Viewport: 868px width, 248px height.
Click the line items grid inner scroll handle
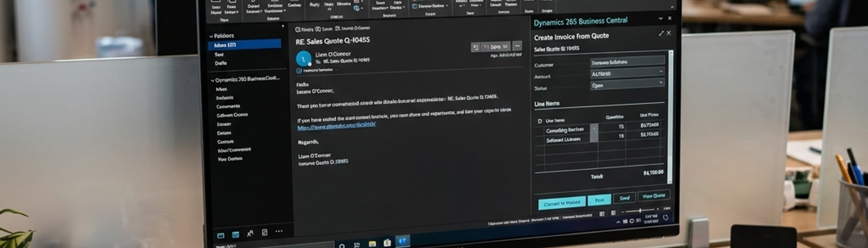(594, 133)
